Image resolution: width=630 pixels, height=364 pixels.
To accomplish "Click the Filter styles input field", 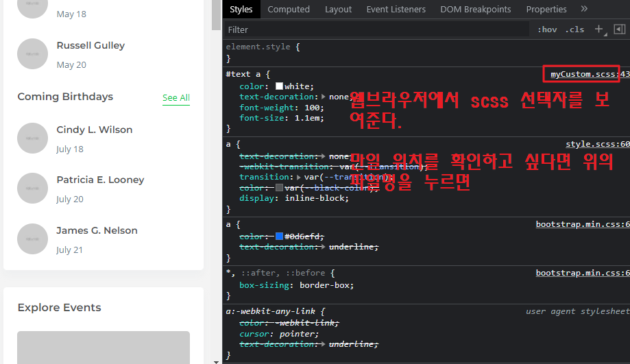I will (376, 29).
